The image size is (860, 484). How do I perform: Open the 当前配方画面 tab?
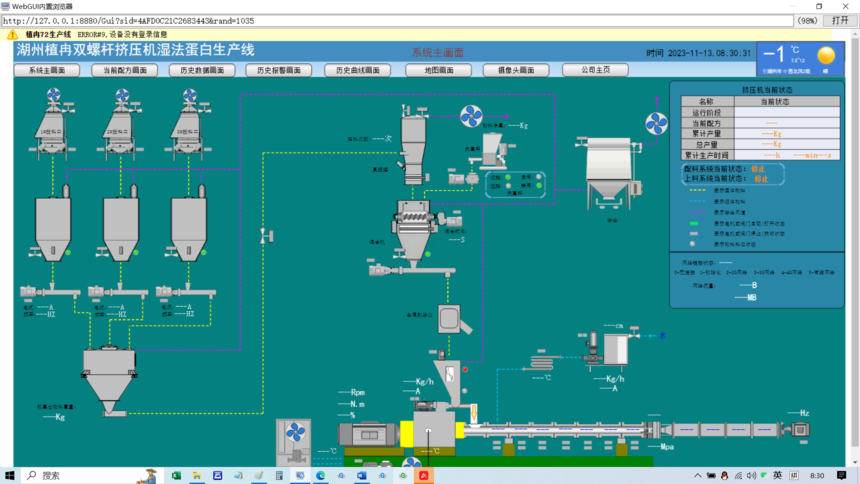click(x=125, y=70)
